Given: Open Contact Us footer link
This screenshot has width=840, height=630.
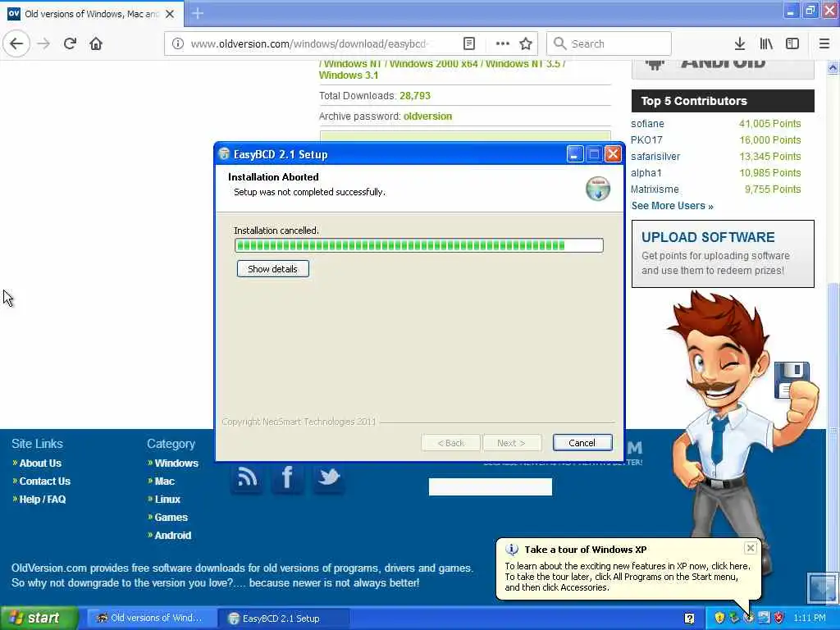Looking at the screenshot, I should point(44,481).
